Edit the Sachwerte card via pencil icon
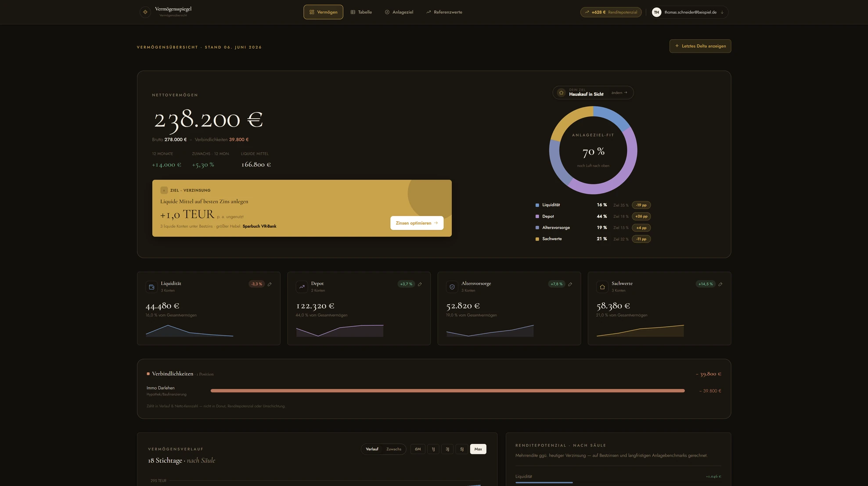This screenshot has height=486, width=868. [x=720, y=284]
